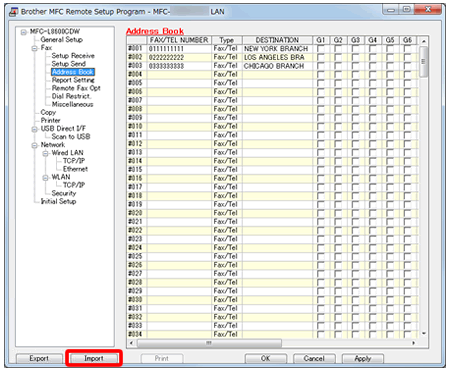Click vertical scrollbar down arrow

pos(424,333)
